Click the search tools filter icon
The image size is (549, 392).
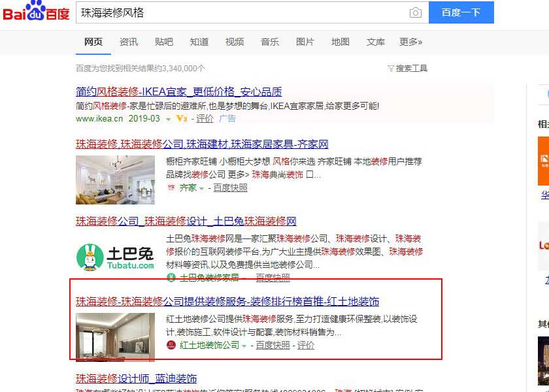click(391, 68)
